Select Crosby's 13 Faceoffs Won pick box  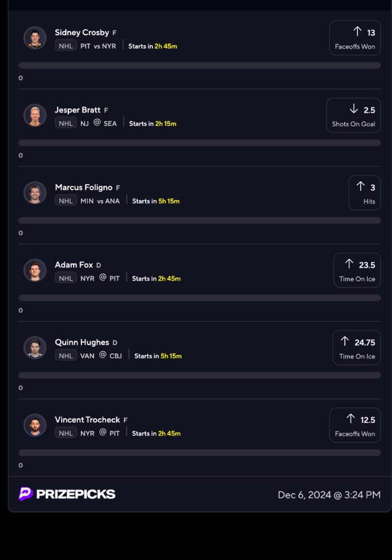point(355,38)
